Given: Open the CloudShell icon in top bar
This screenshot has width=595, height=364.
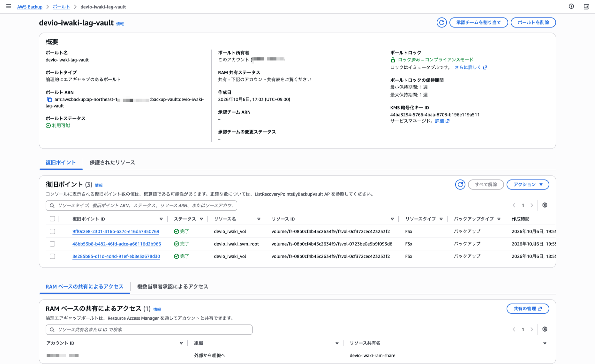Looking at the screenshot, I should [586, 6].
